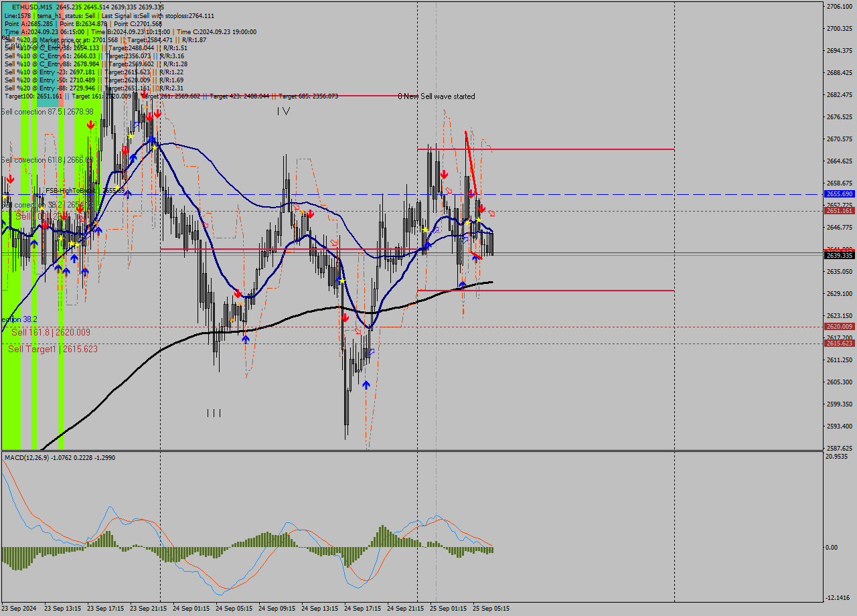Click the blue up arrow below the lowest candle
857x616 pixels.
tap(366, 385)
